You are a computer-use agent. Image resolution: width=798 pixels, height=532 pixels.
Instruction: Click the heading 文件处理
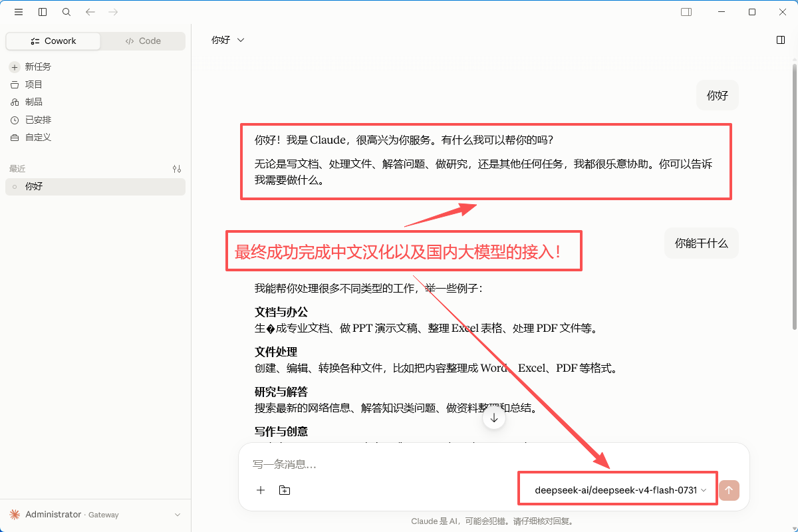pyautogui.click(x=276, y=352)
